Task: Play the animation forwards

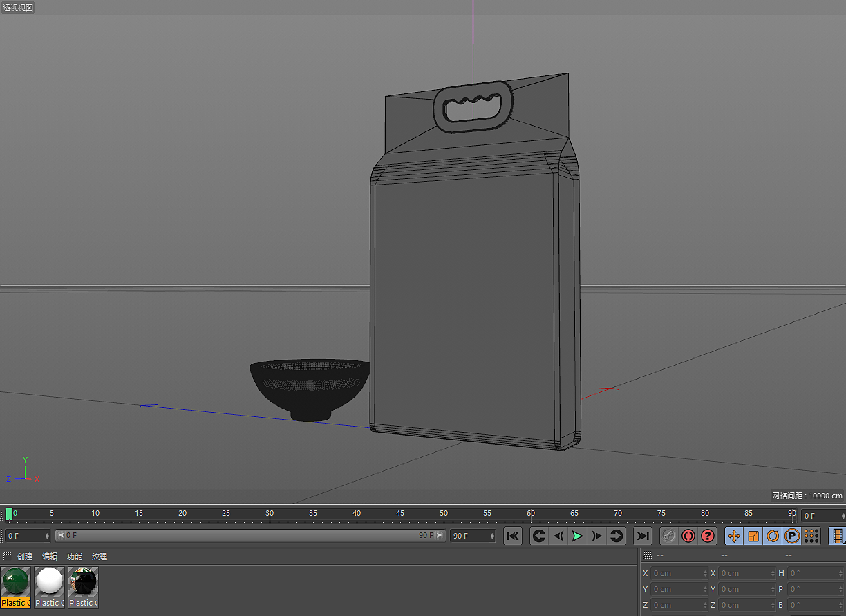Action: [x=577, y=536]
